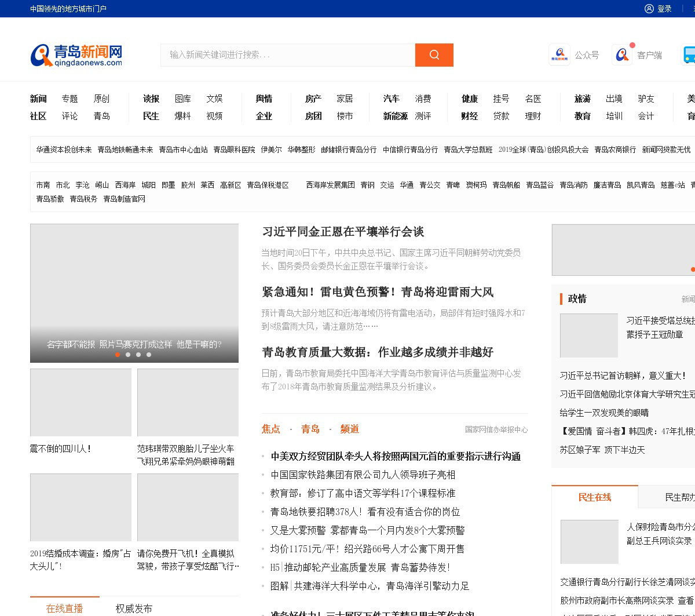Select the 市南 district link
This screenshot has height=616, width=695.
coord(43,185)
